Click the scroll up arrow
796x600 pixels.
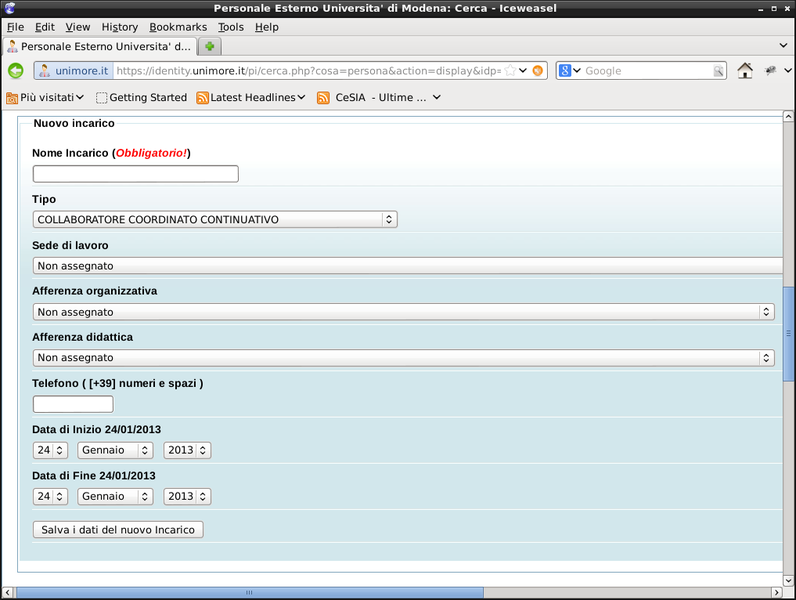788,116
